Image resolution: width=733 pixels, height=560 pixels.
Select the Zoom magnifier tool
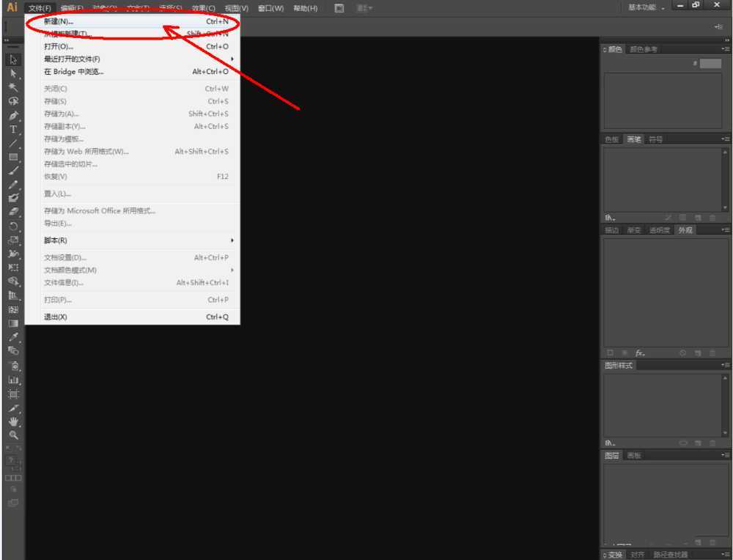click(13, 435)
